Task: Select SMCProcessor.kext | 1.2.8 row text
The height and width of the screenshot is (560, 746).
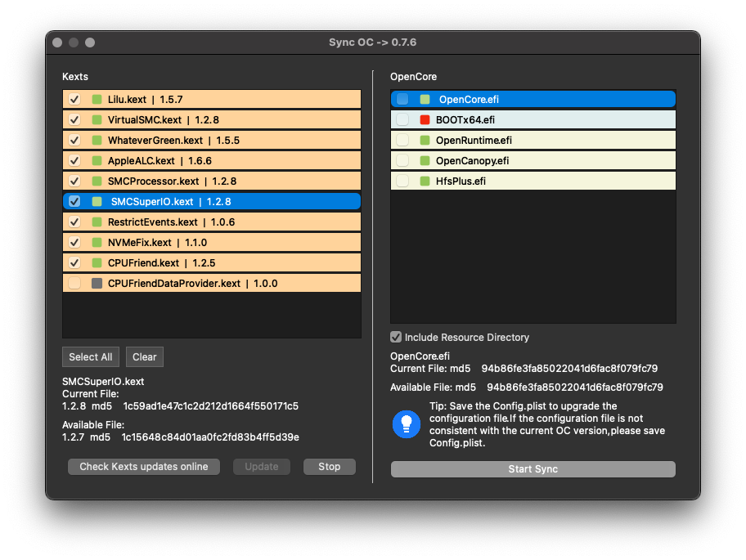Action: point(173,181)
